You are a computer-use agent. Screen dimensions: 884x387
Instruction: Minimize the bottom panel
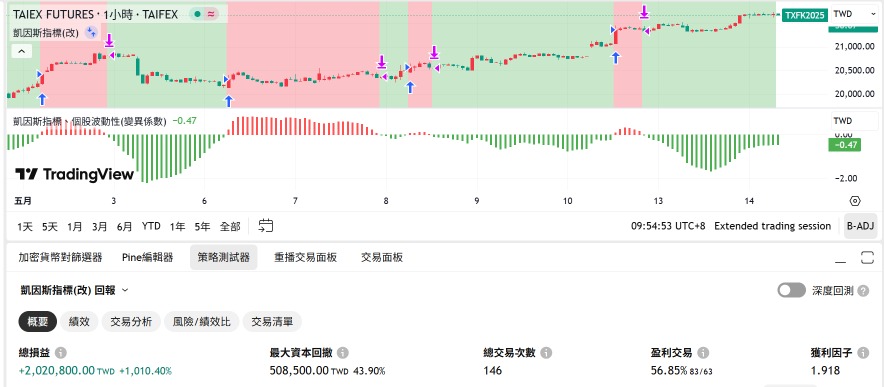coord(841,259)
